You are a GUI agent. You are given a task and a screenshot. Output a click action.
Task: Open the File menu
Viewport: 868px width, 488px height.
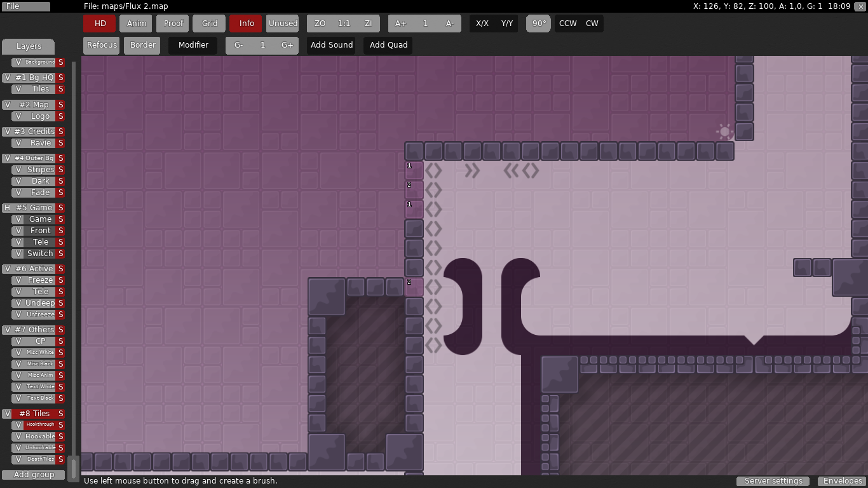click(25, 6)
